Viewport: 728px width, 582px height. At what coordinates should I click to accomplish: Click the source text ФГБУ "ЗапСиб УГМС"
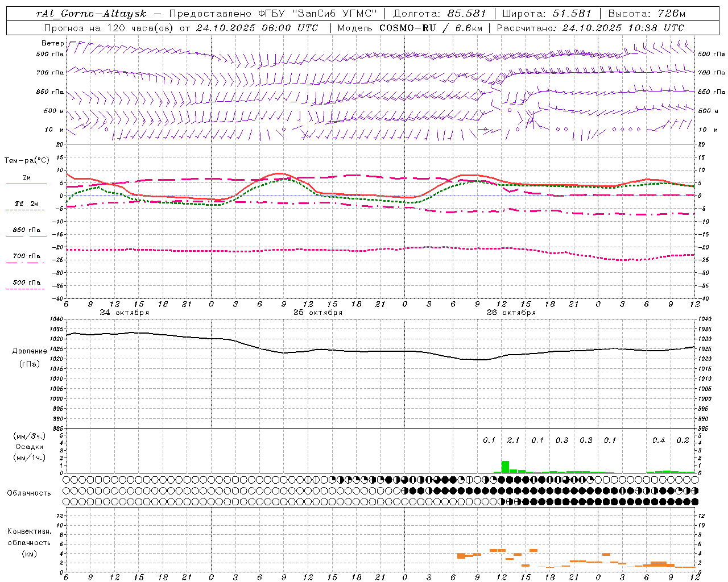click(x=316, y=14)
